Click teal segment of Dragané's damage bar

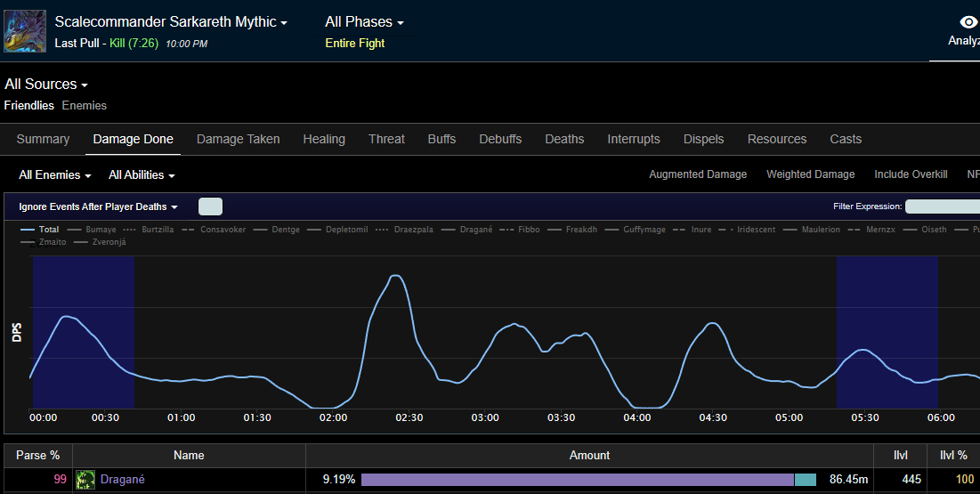coord(806,480)
